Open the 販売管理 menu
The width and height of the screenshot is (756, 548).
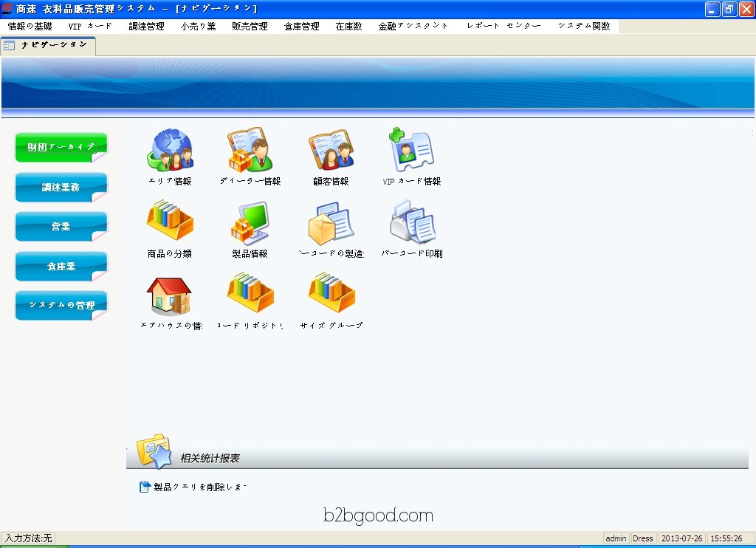[x=250, y=26]
